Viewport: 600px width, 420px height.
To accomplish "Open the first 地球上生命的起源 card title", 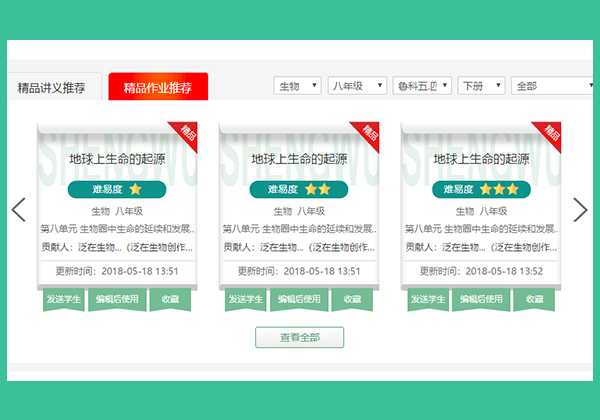I will click(x=117, y=159).
